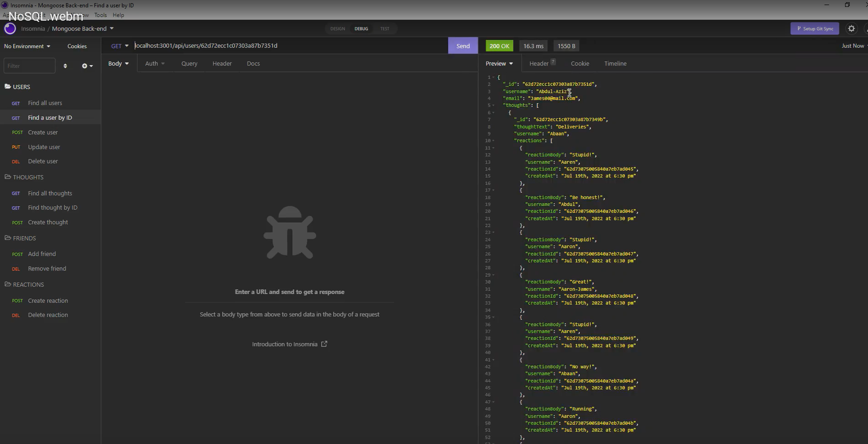Collapse REACTIONS folder
This screenshot has height=444, width=868.
coord(24,284)
